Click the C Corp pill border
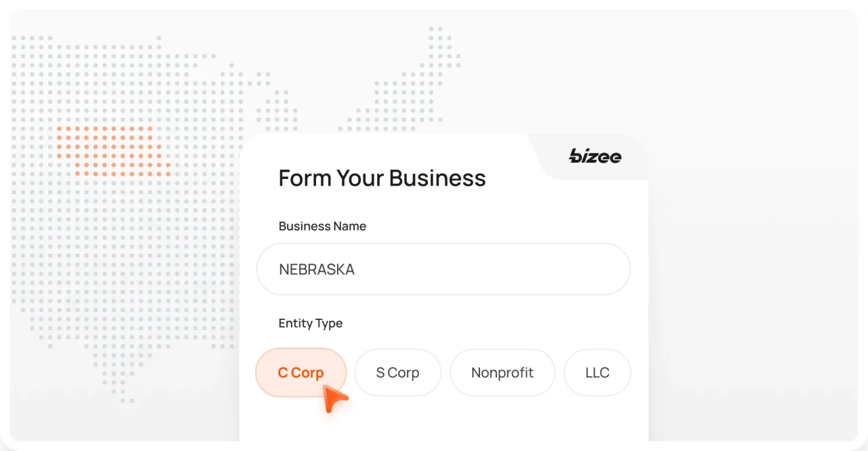 [300, 351]
